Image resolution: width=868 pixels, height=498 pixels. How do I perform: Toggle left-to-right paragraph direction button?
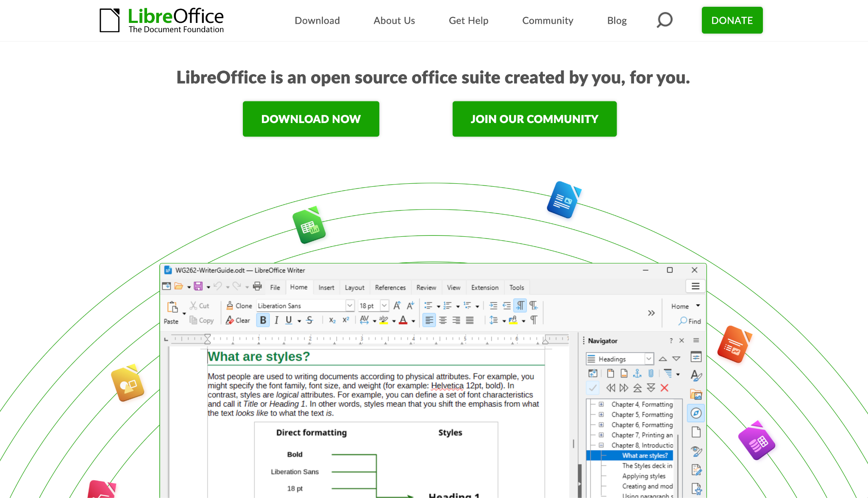pos(520,305)
